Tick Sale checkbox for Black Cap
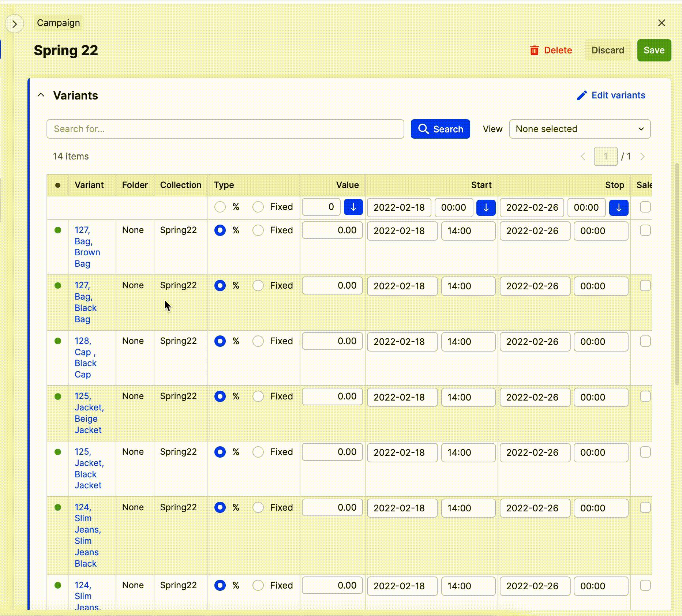682x616 pixels. coord(645,341)
